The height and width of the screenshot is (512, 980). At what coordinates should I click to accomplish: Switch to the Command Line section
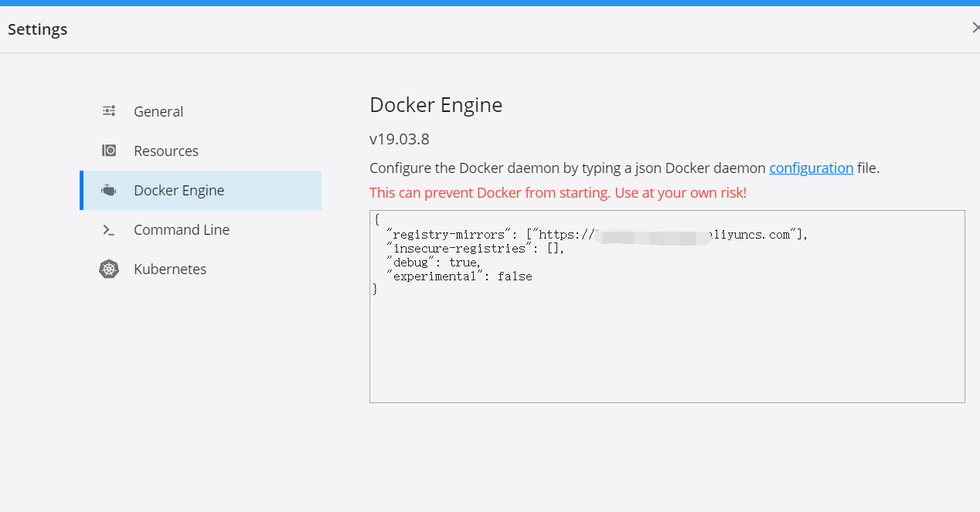(x=182, y=229)
